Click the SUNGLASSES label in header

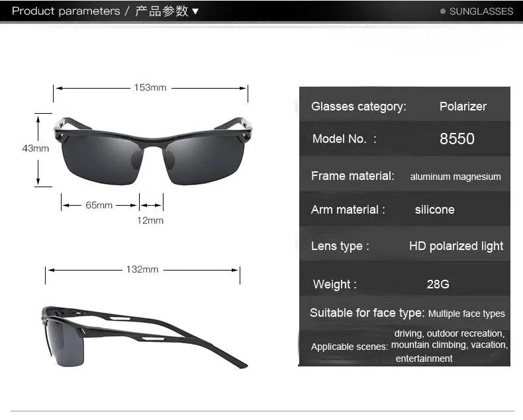tap(481, 11)
